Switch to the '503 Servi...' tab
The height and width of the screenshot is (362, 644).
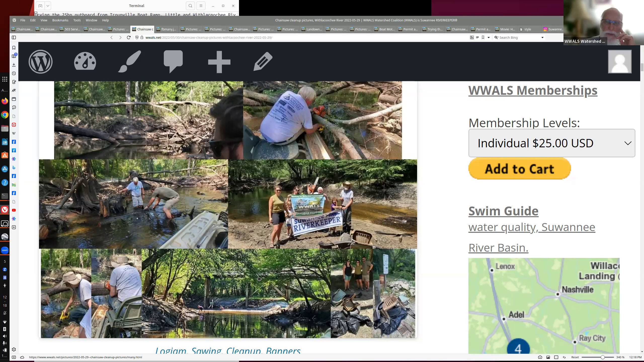click(x=70, y=29)
